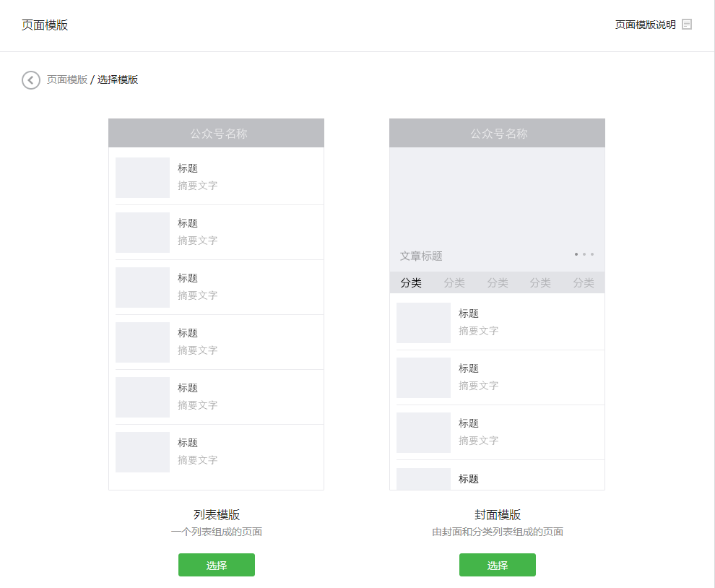Click the 公众号名称 header of the list template

(216, 133)
